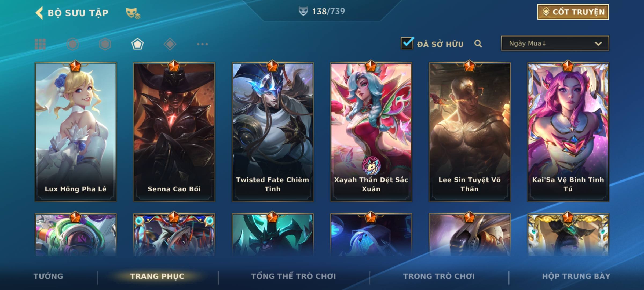Screen dimensions: 644x290
Task: Select the diamond rarity filter icon
Action: point(170,44)
